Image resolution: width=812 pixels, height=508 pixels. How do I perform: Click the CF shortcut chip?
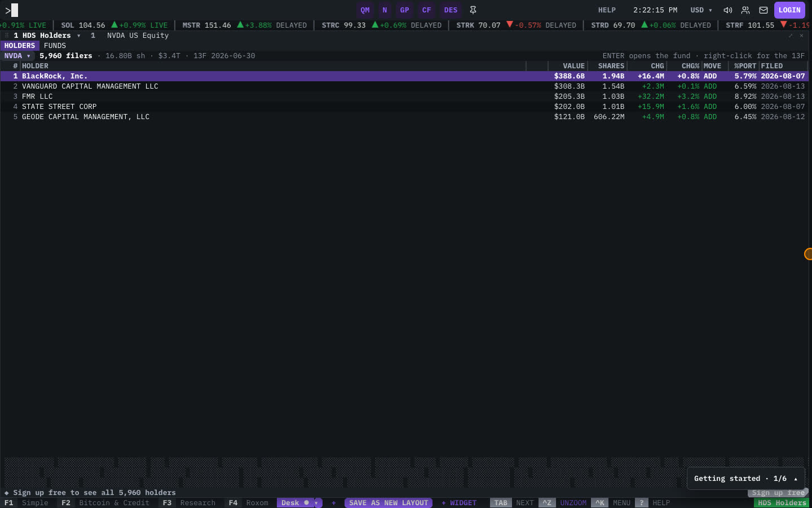click(x=427, y=10)
